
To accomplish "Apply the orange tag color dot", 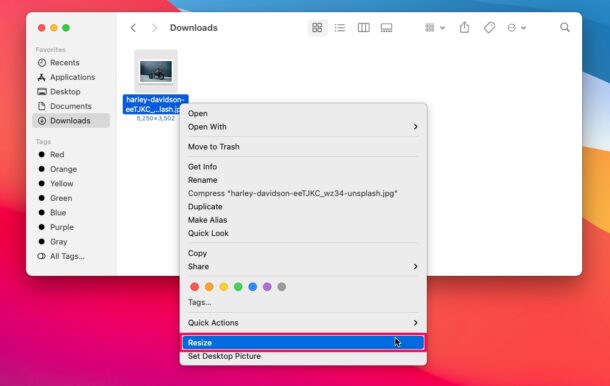I will tap(209, 287).
